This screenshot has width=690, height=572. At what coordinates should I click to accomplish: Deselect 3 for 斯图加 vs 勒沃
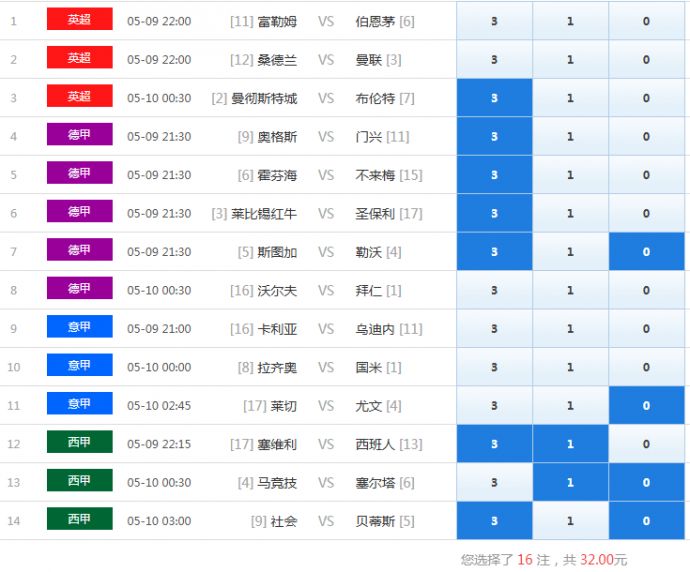[494, 252]
